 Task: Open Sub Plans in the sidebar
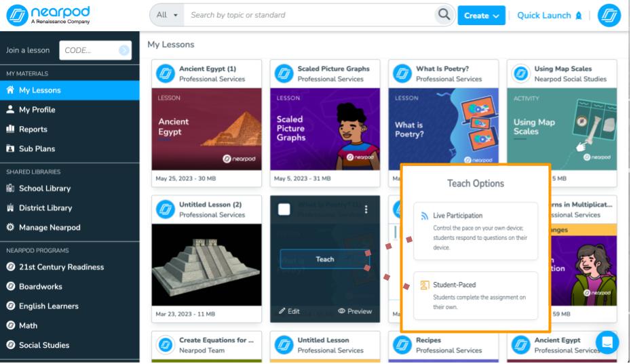(70, 149)
